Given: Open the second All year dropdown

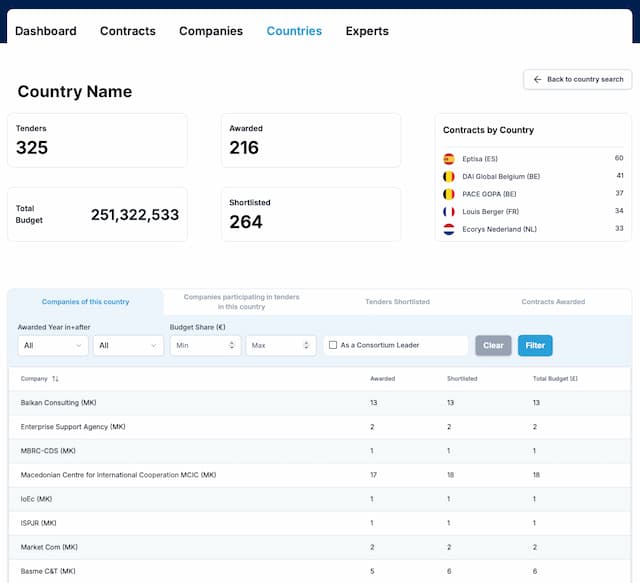Looking at the screenshot, I should [128, 345].
